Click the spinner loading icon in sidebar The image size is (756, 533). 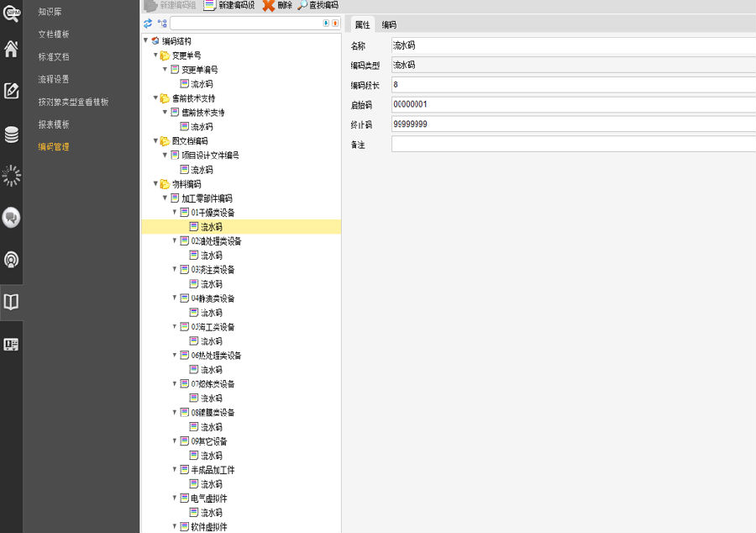tap(11, 176)
